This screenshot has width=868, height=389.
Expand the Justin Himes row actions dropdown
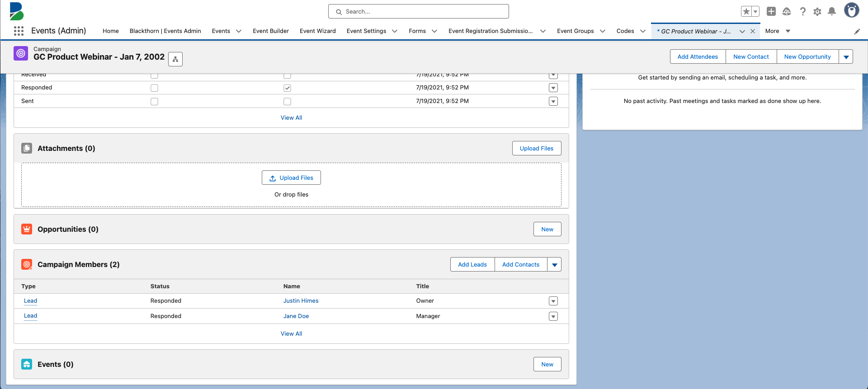(553, 301)
